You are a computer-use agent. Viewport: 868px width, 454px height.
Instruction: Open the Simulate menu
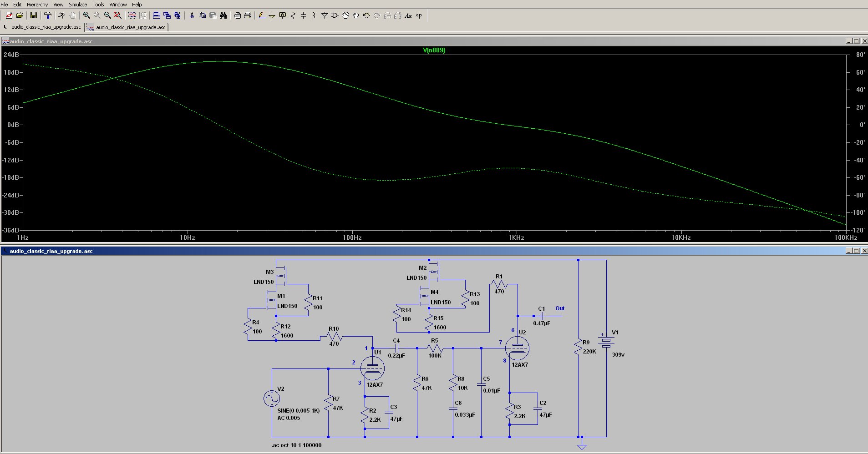[x=78, y=5]
